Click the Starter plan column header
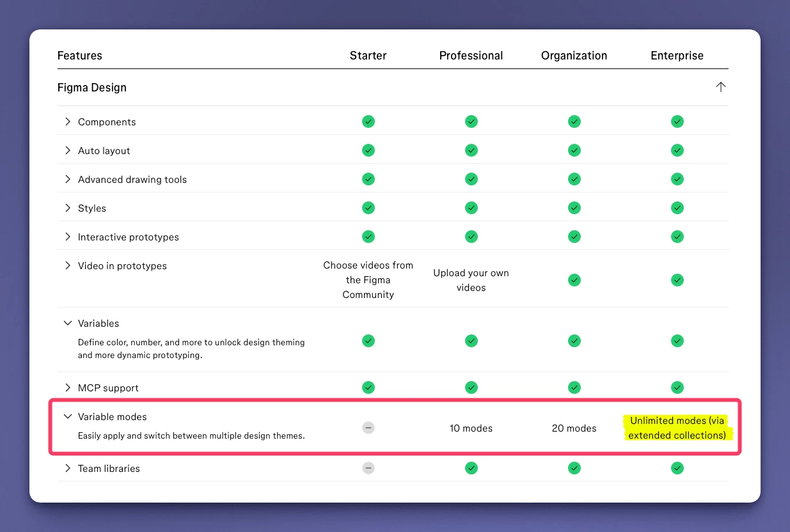 [x=368, y=56]
